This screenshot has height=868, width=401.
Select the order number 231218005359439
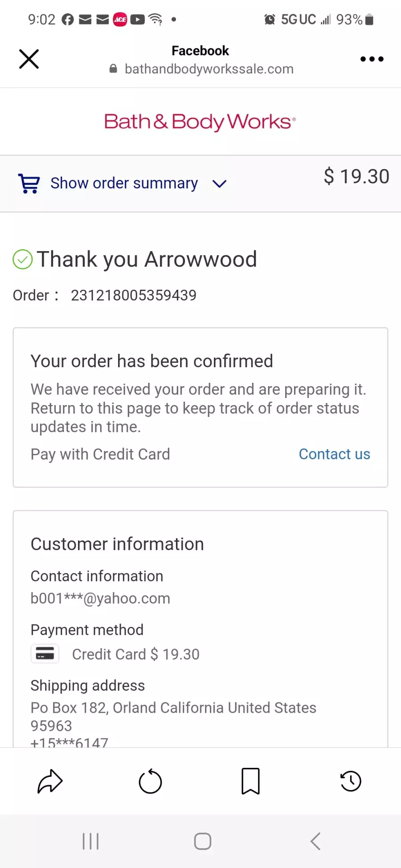134,295
